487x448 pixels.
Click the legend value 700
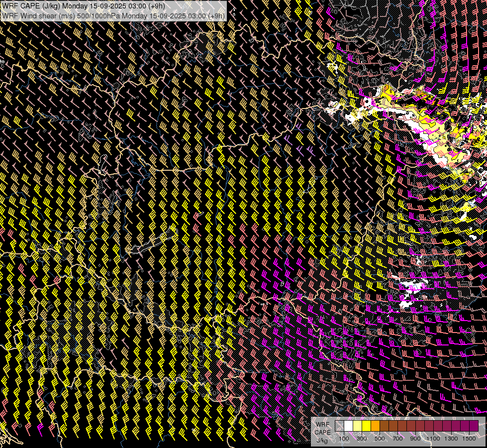tap(397, 439)
